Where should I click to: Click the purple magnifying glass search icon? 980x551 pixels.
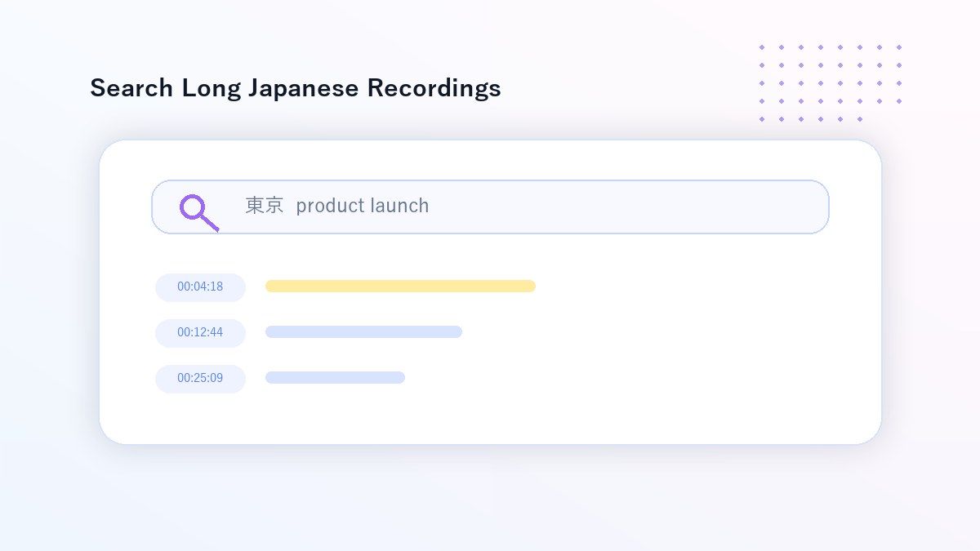[198, 212]
